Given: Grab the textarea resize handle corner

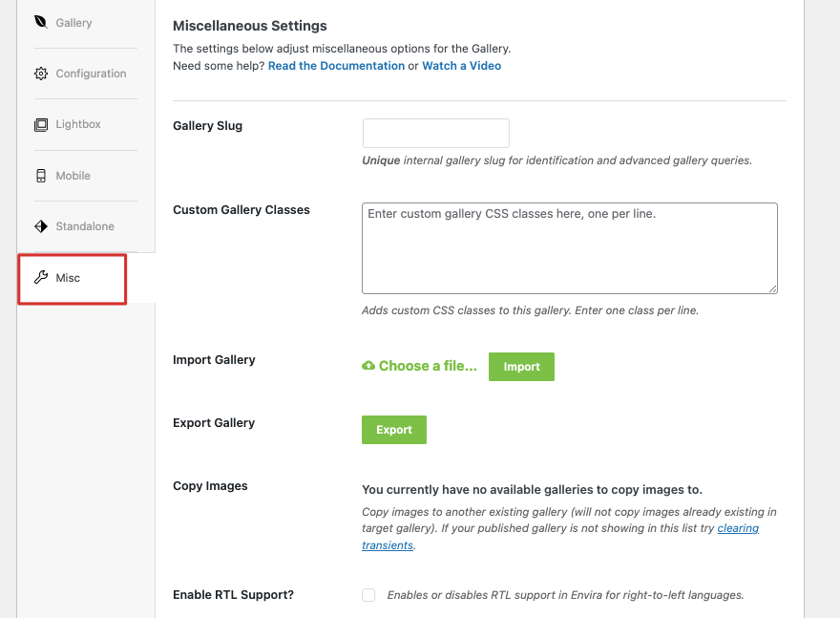Looking at the screenshot, I should [x=772, y=288].
